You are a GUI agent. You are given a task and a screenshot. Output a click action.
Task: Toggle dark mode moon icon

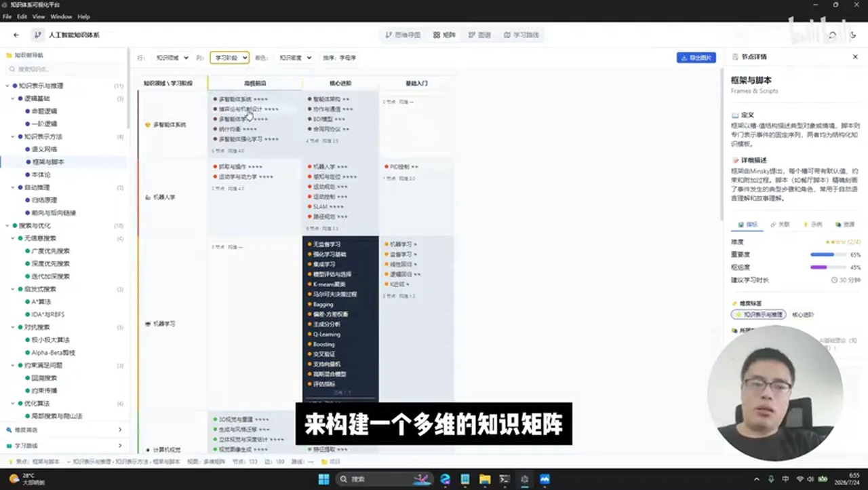click(x=853, y=35)
